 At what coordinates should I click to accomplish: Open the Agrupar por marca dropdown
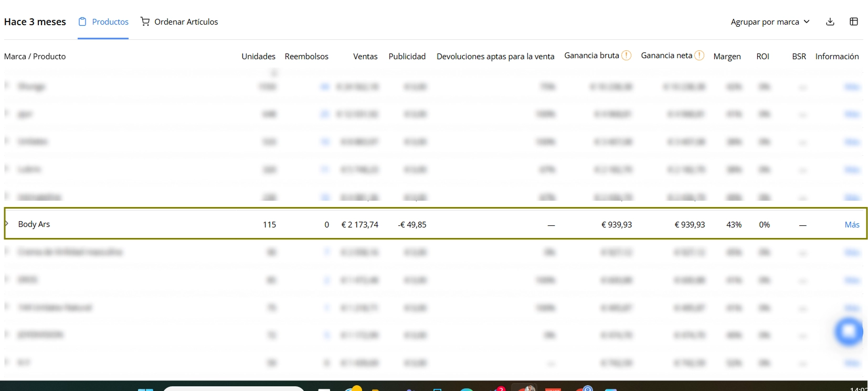770,21
